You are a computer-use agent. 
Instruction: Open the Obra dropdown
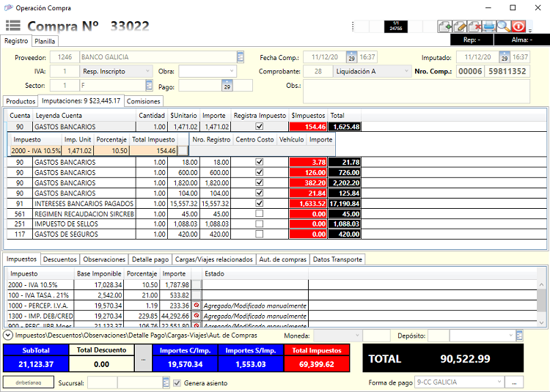click(232, 71)
